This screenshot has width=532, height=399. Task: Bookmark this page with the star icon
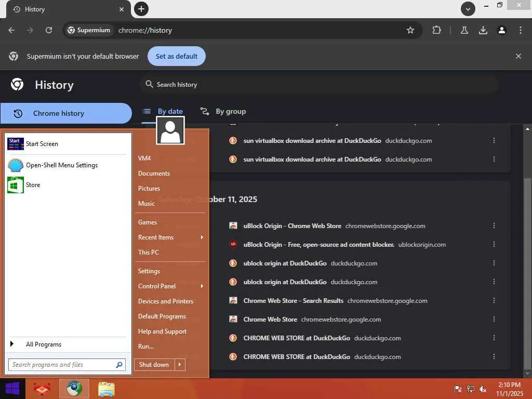pyautogui.click(x=410, y=30)
